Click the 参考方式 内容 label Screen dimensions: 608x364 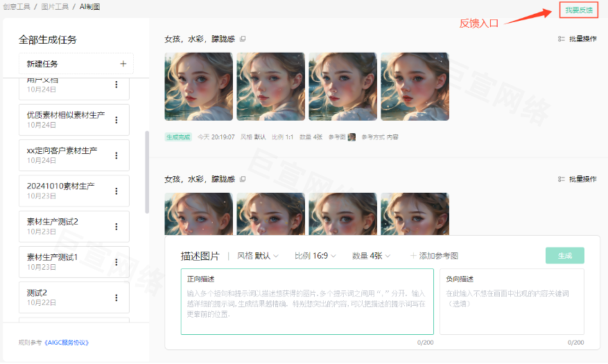(x=380, y=137)
